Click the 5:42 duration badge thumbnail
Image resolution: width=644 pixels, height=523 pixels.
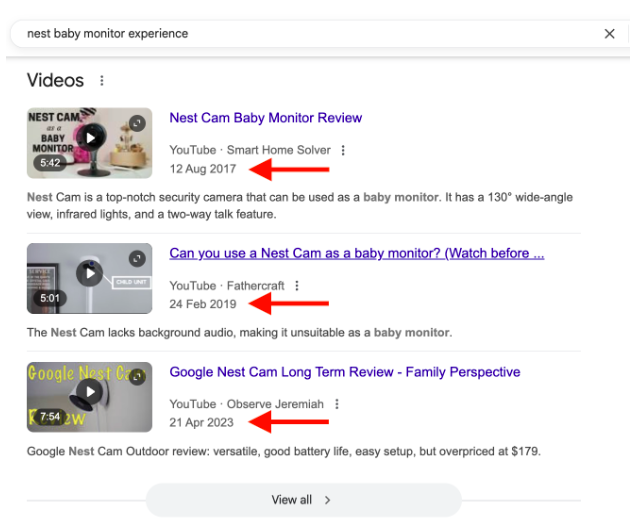click(x=49, y=162)
